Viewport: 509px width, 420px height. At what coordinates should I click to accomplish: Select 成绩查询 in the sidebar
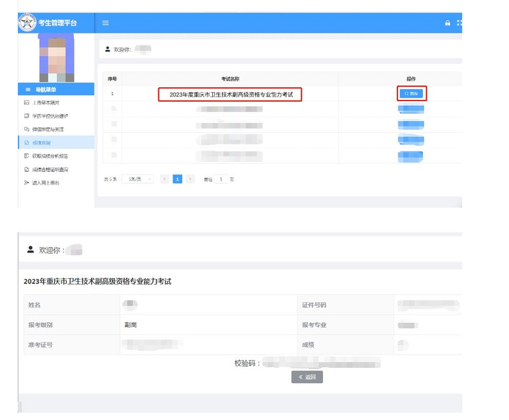click(x=41, y=143)
